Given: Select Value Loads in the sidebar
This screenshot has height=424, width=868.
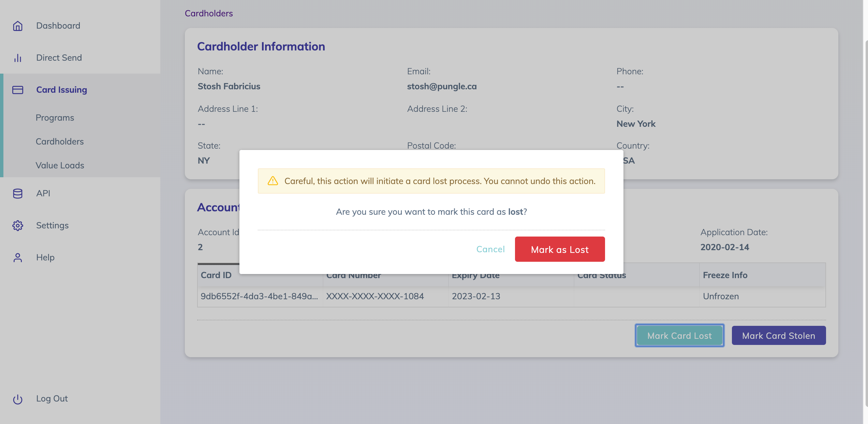Looking at the screenshot, I should pos(60,165).
